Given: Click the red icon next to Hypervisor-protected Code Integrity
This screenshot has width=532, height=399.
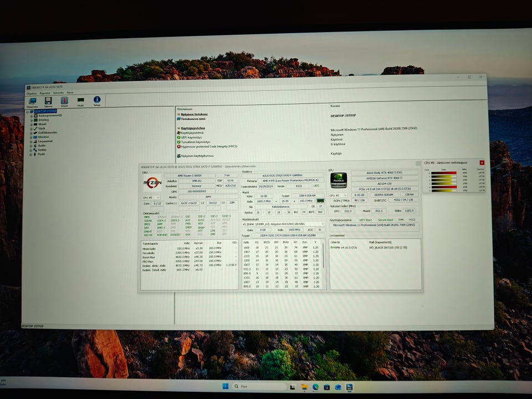Looking at the screenshot, I should [x=178, y=146].
